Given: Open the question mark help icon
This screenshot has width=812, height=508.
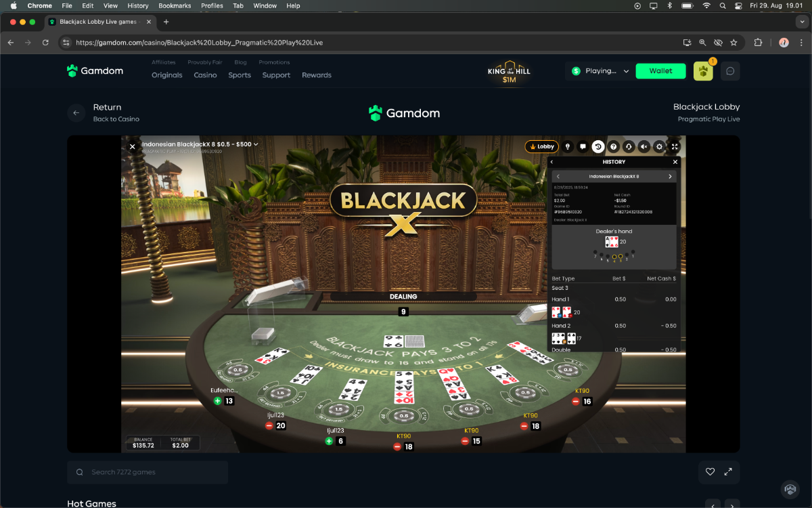Looking at the screenshot, I should click(x=614, y=146).
